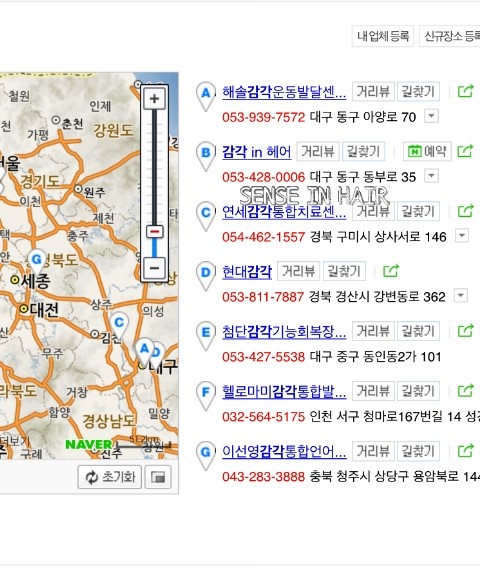Click 거리뷰 for 이선영감각통합언어
480x569 pixels.
click(x=373, y=451)
